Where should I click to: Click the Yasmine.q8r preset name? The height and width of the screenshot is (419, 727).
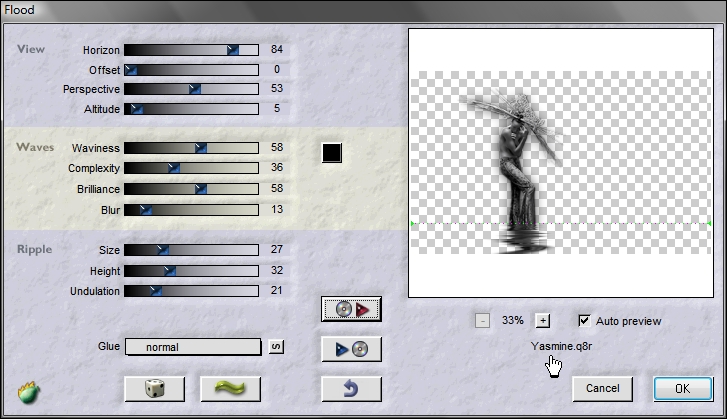(561, 346)
